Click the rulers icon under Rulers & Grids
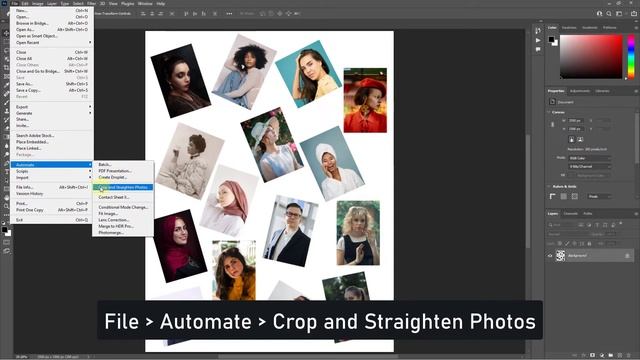Image resolution: width=640 pixels, height=360 pixels. 552,196
